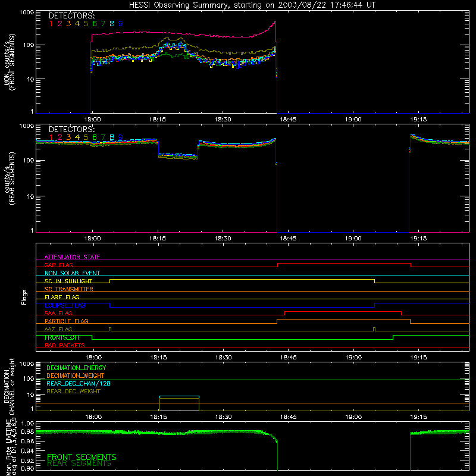Image resolution: width=476 pixels, height=476 pixels.
Task: Select detector 8 in front-segments legend
Action: (112, 24)
